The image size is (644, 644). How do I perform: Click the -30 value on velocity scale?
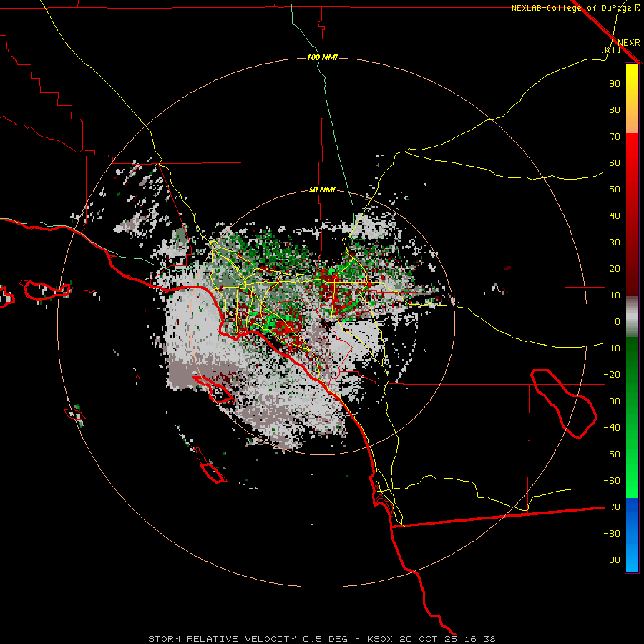[612, 401]
